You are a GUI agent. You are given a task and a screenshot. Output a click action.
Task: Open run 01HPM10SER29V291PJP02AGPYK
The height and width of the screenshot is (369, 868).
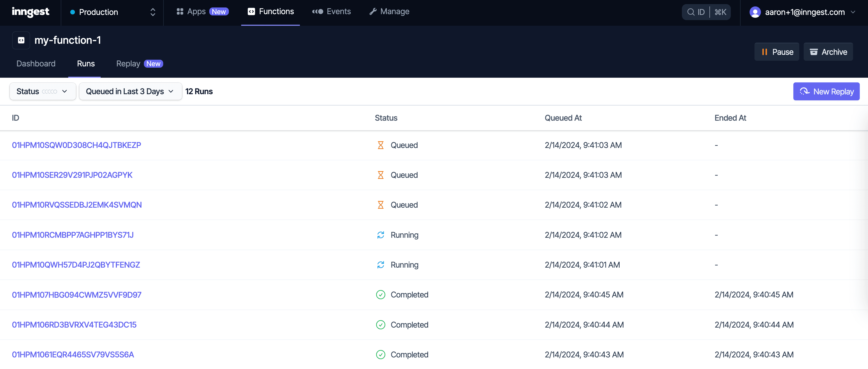click(72, 175)
